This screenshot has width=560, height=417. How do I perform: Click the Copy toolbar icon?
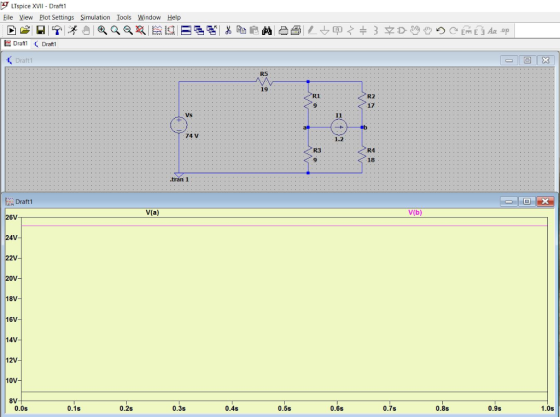[241, 31]
